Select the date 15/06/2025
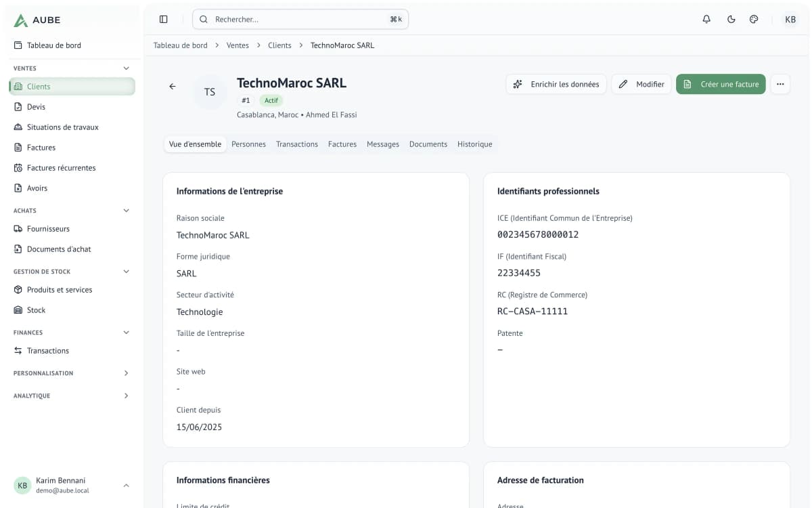 tap(199, 427)
